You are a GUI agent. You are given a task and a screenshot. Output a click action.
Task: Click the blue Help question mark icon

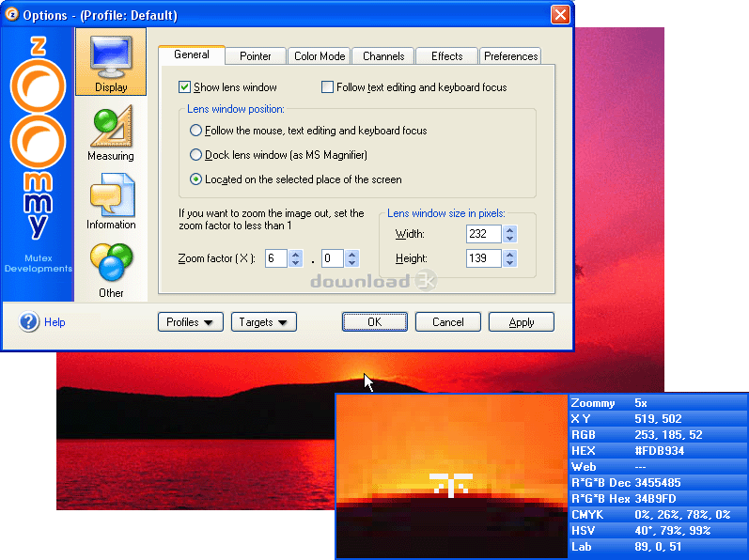click(29, 322)
